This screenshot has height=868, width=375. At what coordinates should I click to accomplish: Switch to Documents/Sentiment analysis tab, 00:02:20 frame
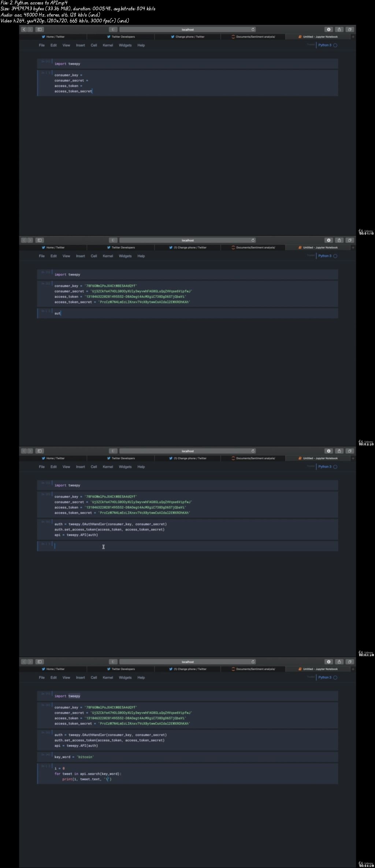[253, 247]
